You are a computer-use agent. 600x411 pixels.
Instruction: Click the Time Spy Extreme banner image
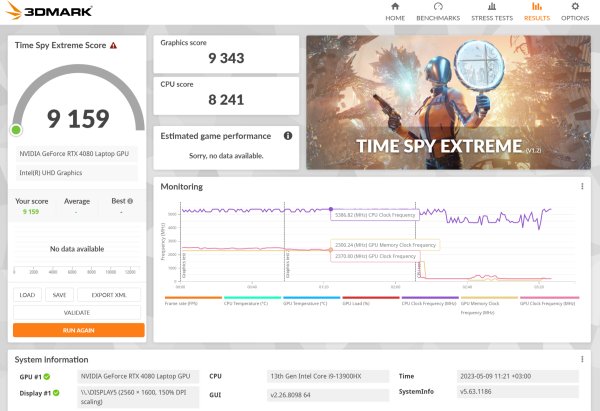[x=448, y=102]
